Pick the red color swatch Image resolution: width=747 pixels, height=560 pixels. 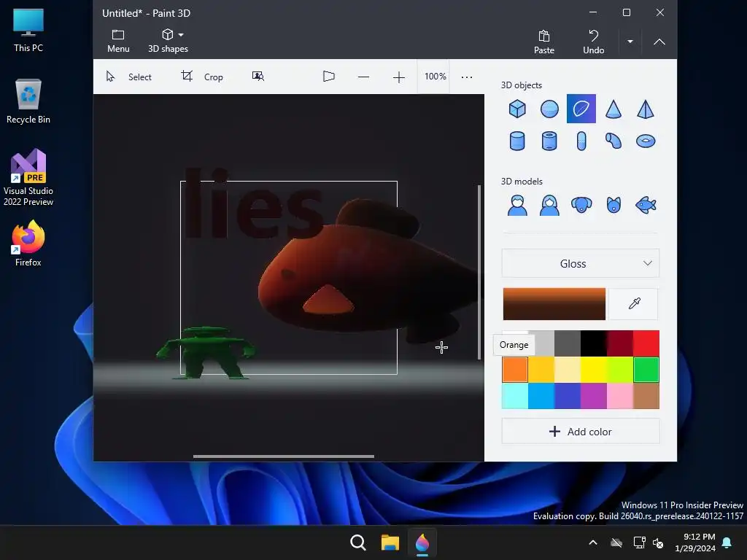[x=646, y=343]
